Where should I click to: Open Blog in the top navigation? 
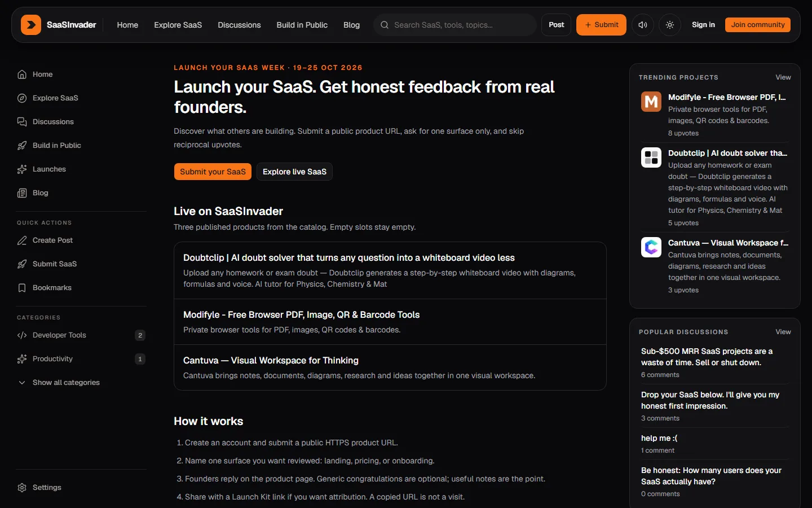[x=351, y=25]
